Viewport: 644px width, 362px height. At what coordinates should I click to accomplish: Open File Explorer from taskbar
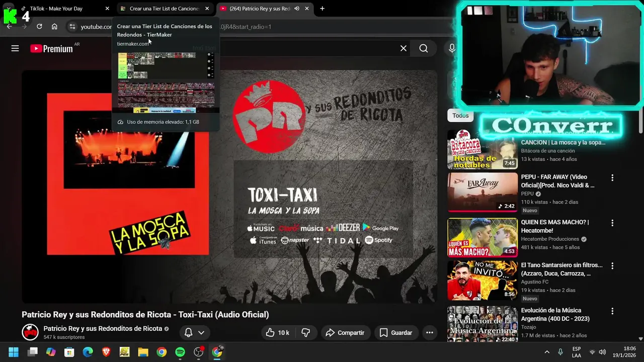(x=143, y=352)
